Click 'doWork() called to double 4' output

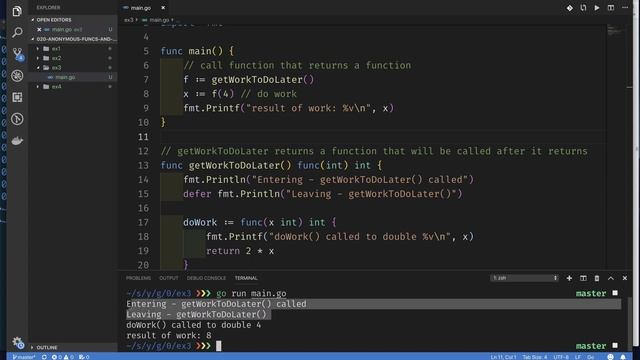coord(193,325)
